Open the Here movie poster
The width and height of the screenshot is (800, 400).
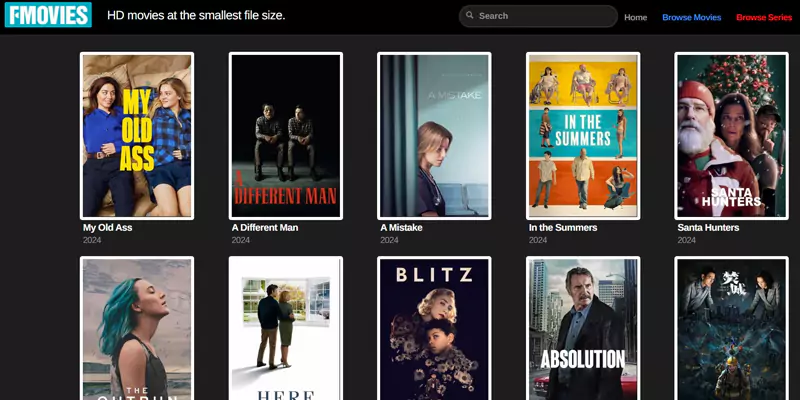[x=286, y=328]
